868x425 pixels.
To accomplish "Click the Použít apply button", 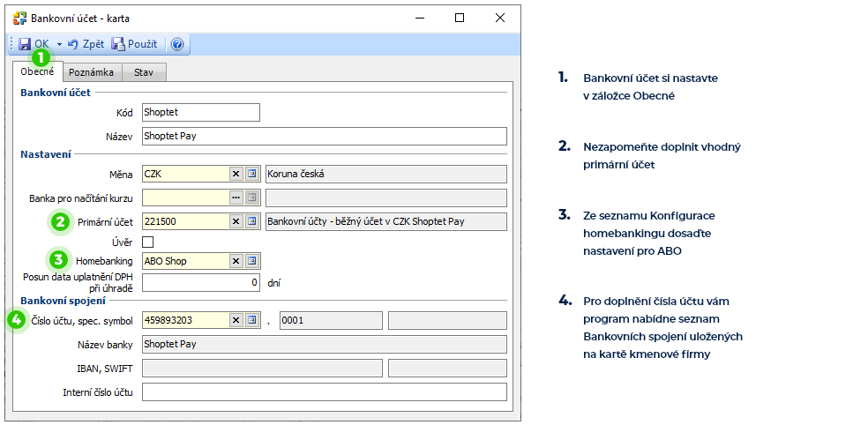I will point(134,44).
